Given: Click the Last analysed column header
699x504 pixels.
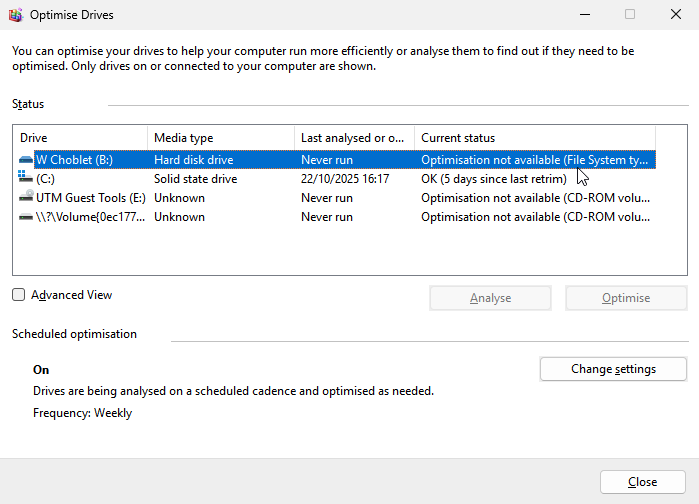Looking at the screenshot, I should tap(354, 138).
